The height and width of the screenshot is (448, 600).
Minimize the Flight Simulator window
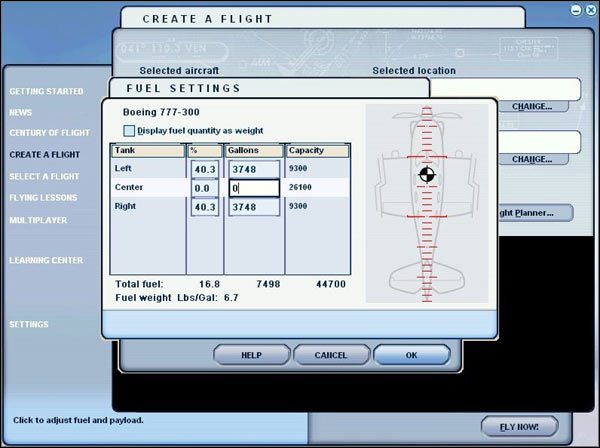pos(576,10)
